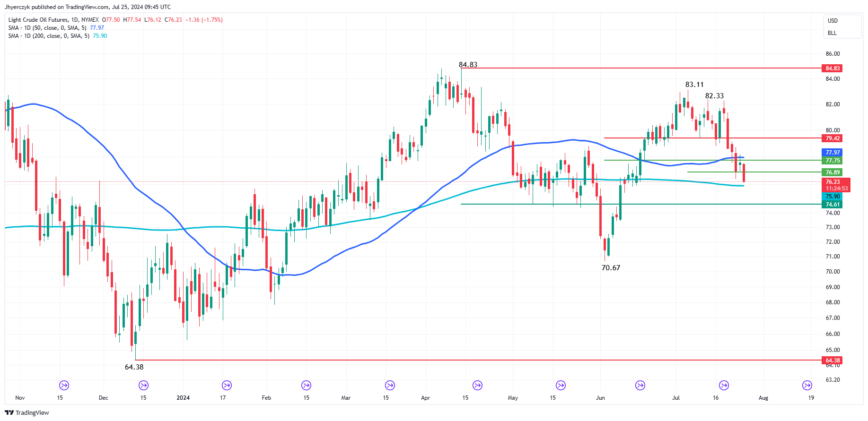Click the current price 76.23 countdown tag

point(836,185)
